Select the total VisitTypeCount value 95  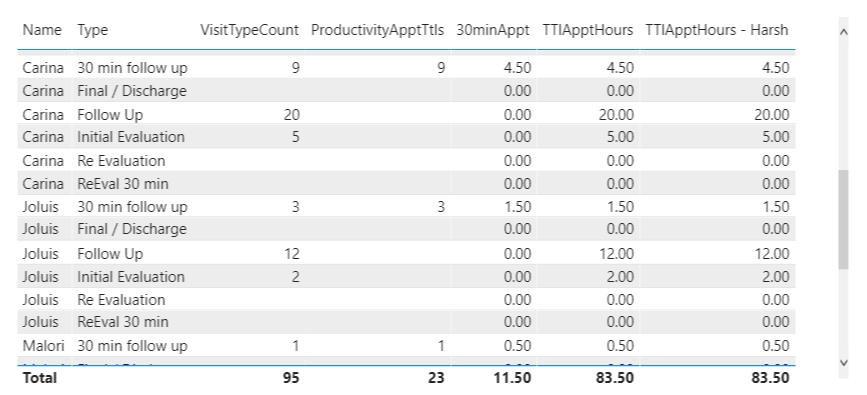291,378
